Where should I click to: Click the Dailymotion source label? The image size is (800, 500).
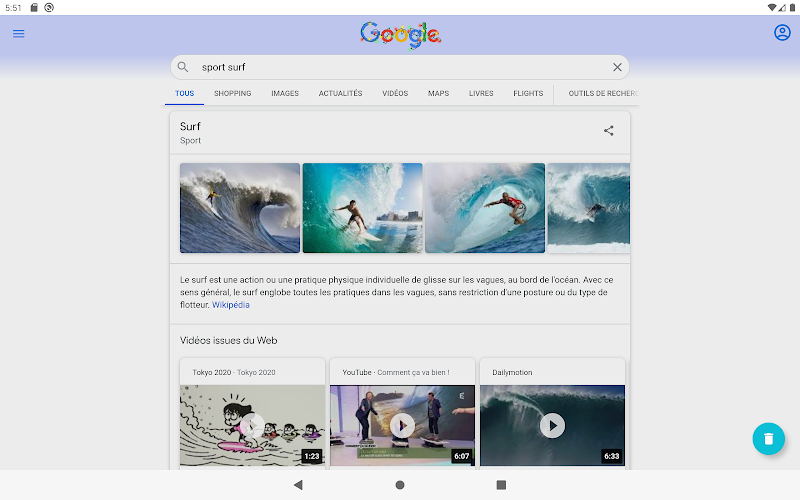512,372
